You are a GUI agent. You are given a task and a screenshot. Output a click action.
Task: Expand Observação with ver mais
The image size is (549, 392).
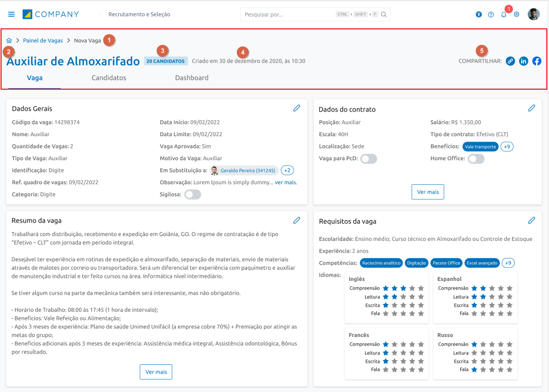coord(286,183)
